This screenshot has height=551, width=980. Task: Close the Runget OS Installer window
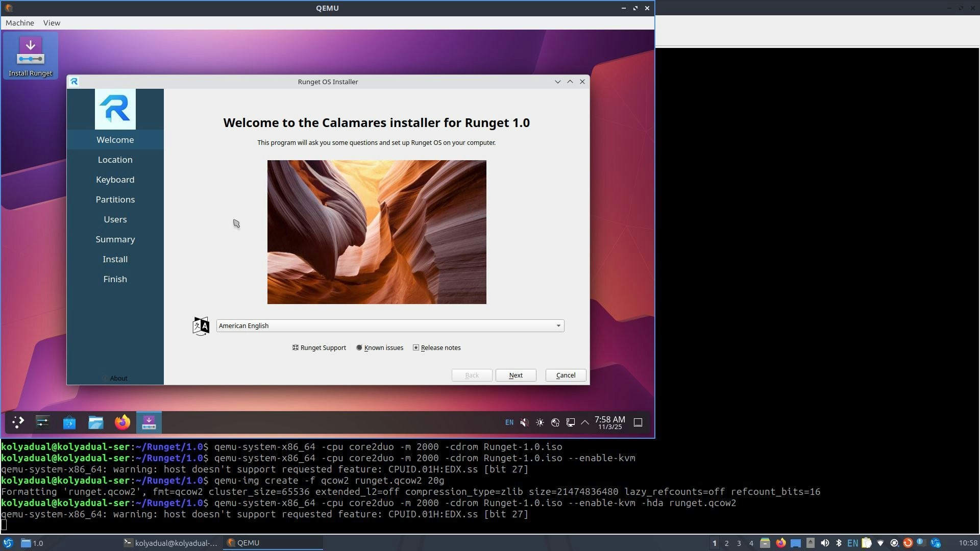[x=582, y=82]
